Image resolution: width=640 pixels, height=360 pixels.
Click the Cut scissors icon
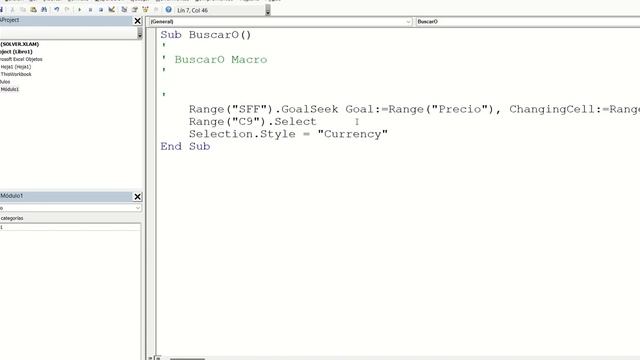pos(12,10)
